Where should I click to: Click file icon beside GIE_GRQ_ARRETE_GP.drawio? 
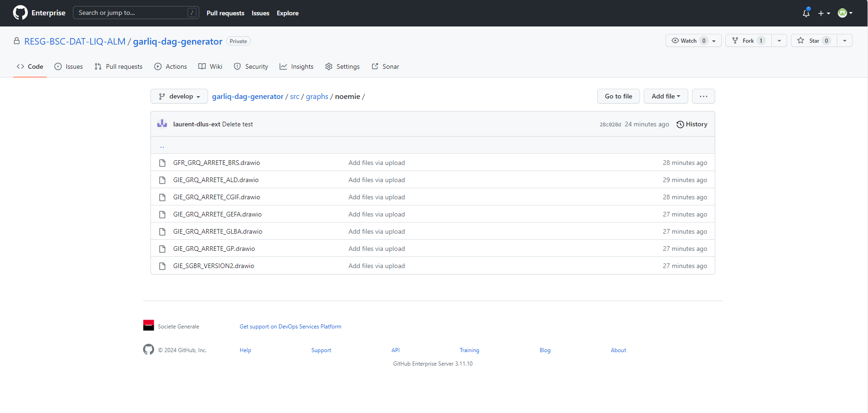[x=162, y=249]
